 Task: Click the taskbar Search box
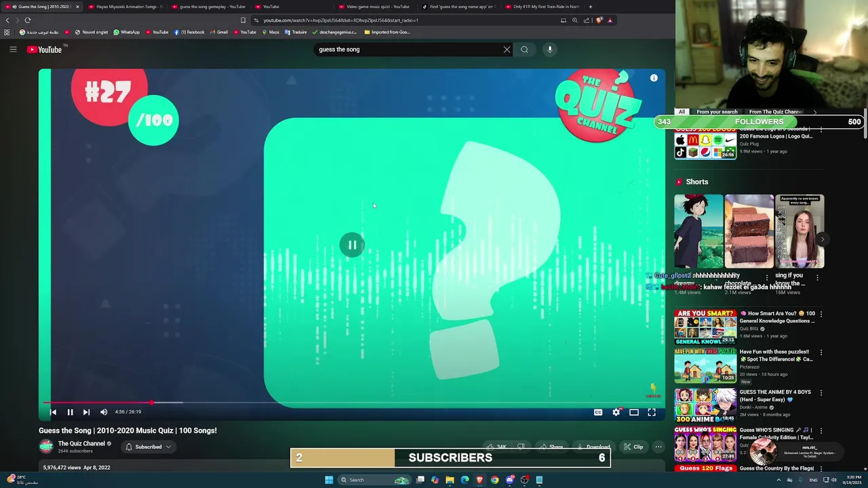[374, 480]
